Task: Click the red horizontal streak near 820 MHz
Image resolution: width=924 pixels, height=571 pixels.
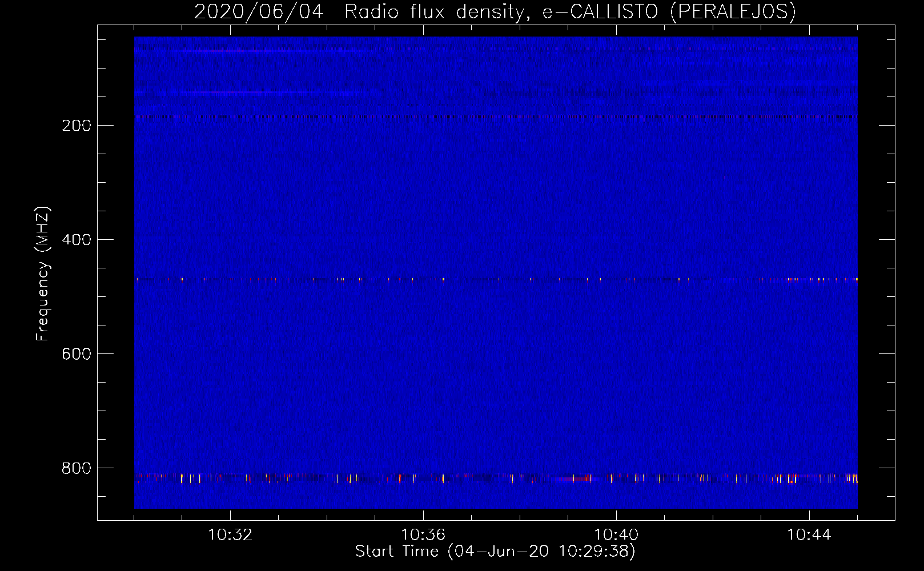Action: click(576, 478)
